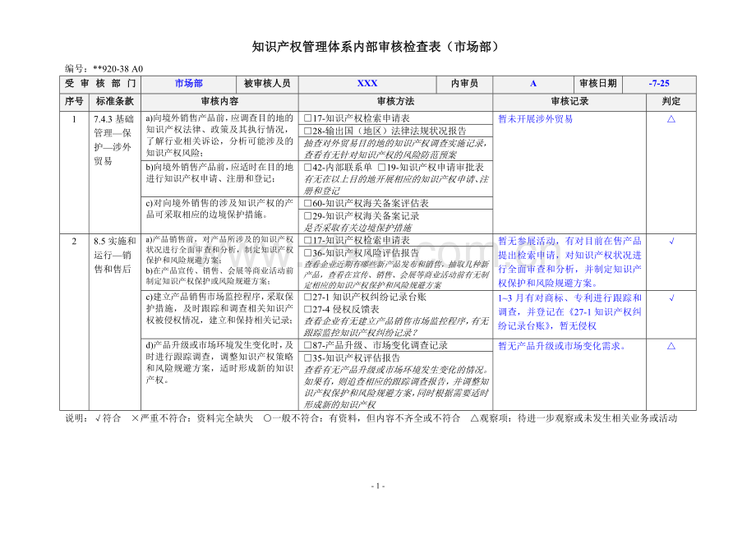Click audit content a)产品销售前 paragraph

(220, 250)
